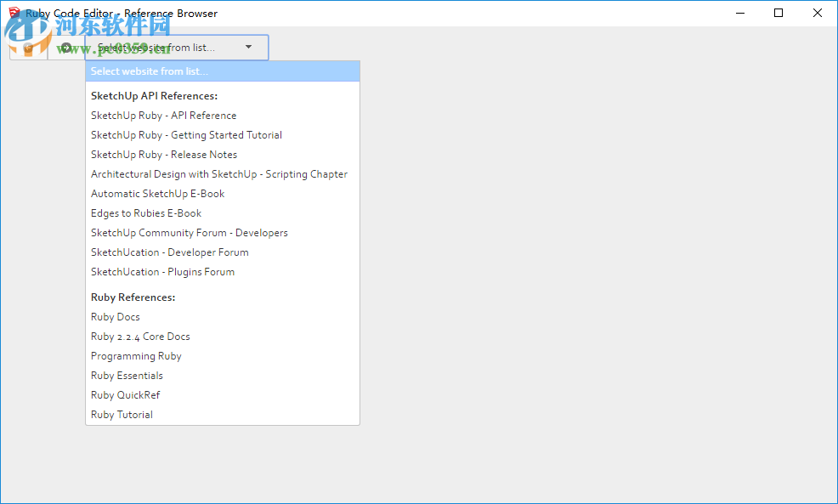Open Ruby Docs

[x=115, y=316]
